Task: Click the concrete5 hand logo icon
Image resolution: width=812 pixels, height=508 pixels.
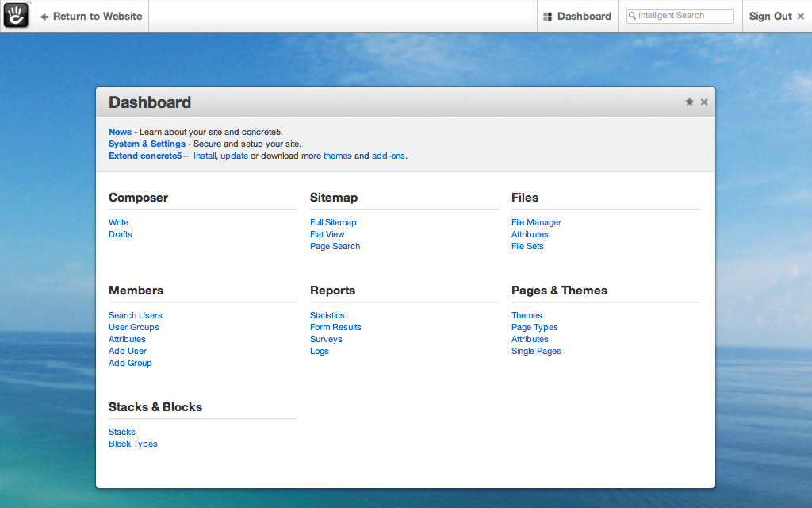Action: pyautogui.click(x=16, y=16)
